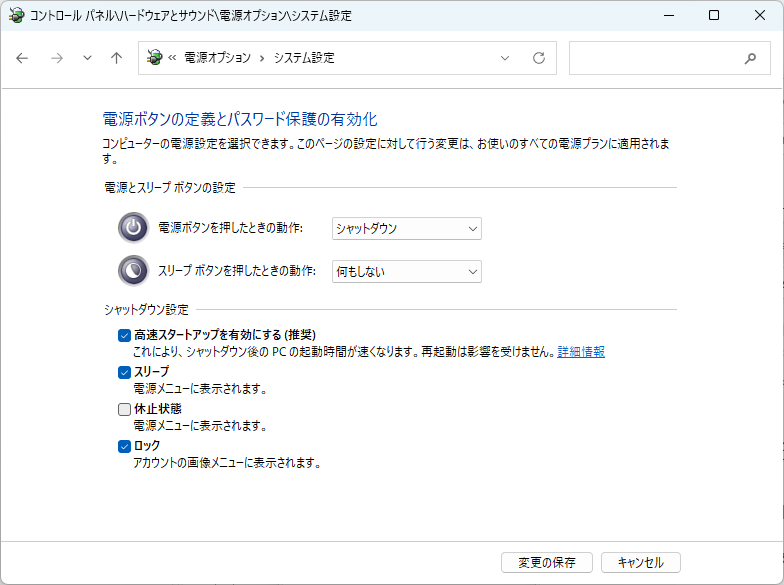Expand the address bar history dropdown

tap(505, 58)
